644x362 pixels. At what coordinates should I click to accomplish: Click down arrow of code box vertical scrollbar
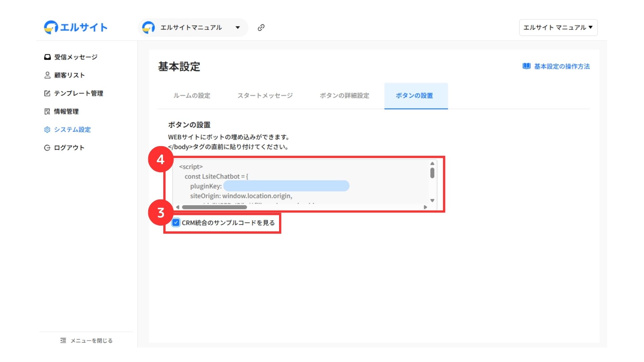point(432,200)
